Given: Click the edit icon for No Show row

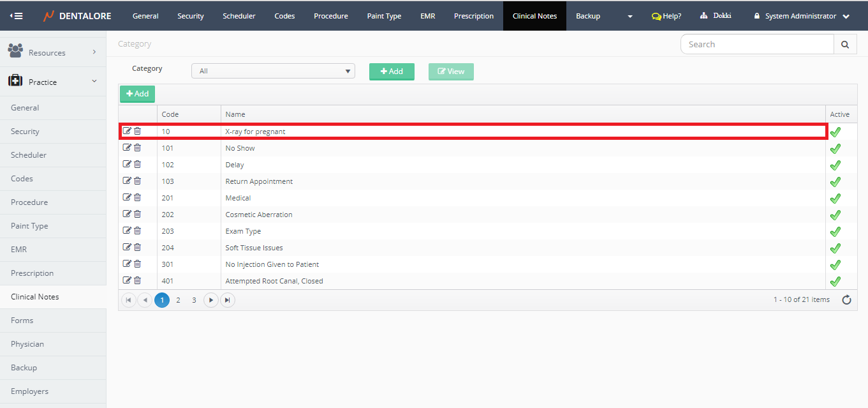Looking at the screenshot, I should [x=127, y=147].
